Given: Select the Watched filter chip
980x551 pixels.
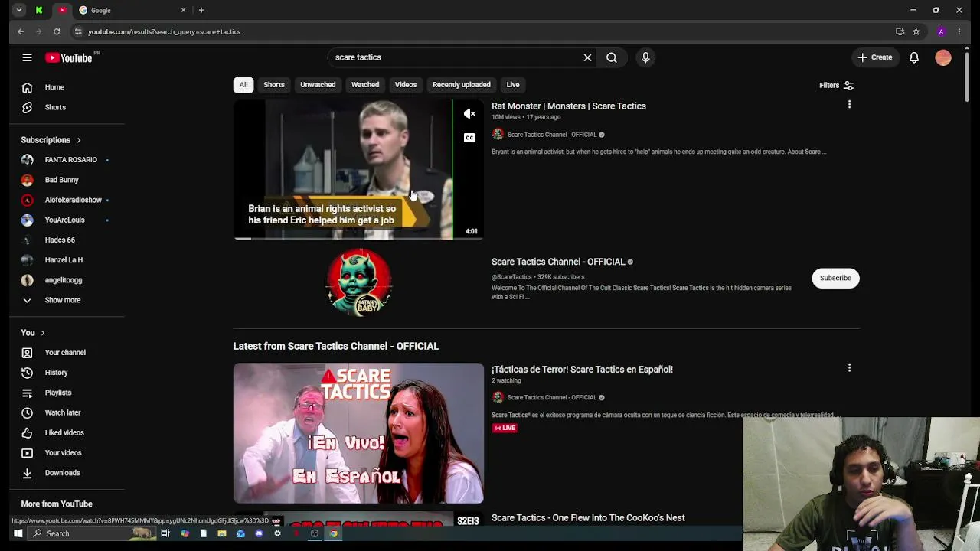Looking at the screenshot, I should point(365,85).
